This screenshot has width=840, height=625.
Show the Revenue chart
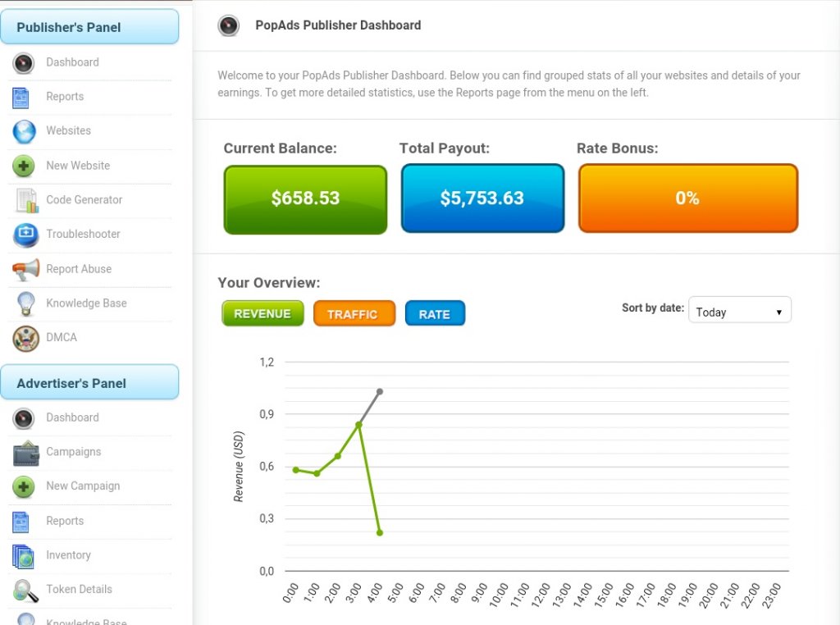tap(262, 313)
